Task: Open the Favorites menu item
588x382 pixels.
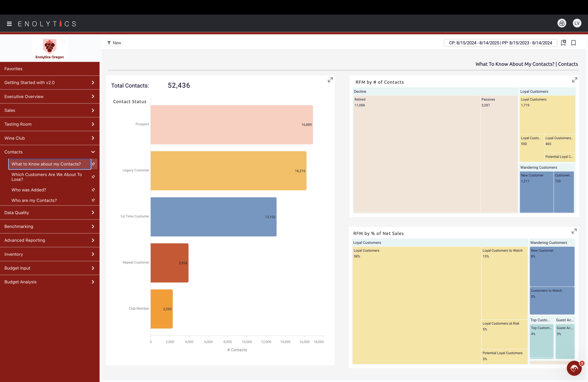Action: pos(13,69)
